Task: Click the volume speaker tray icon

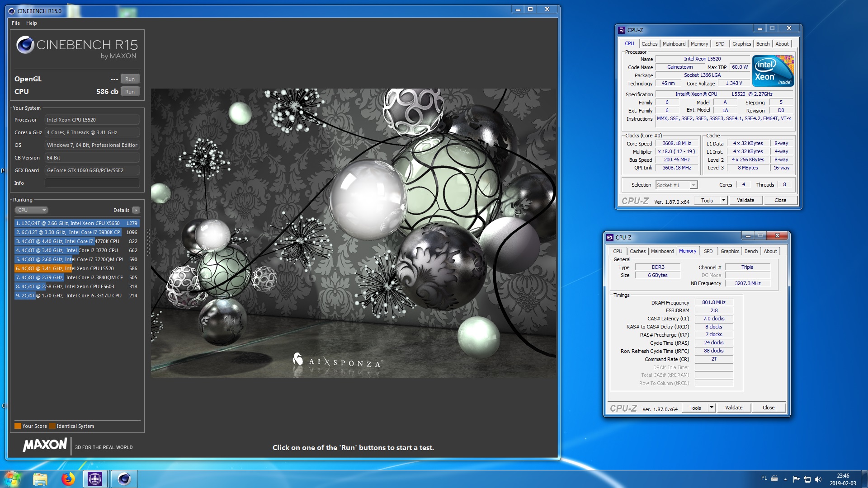Action: click(818, 479)
